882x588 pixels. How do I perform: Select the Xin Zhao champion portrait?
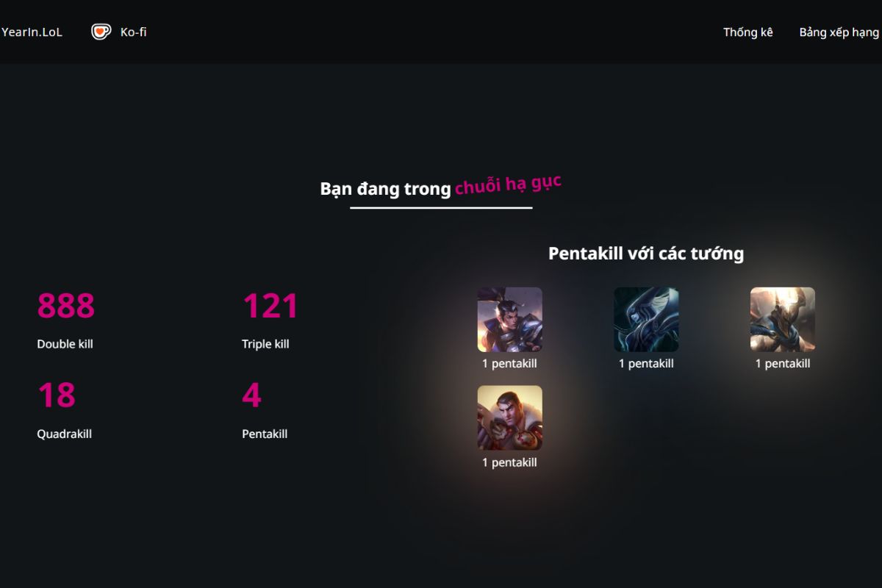[x=510, y=320]
